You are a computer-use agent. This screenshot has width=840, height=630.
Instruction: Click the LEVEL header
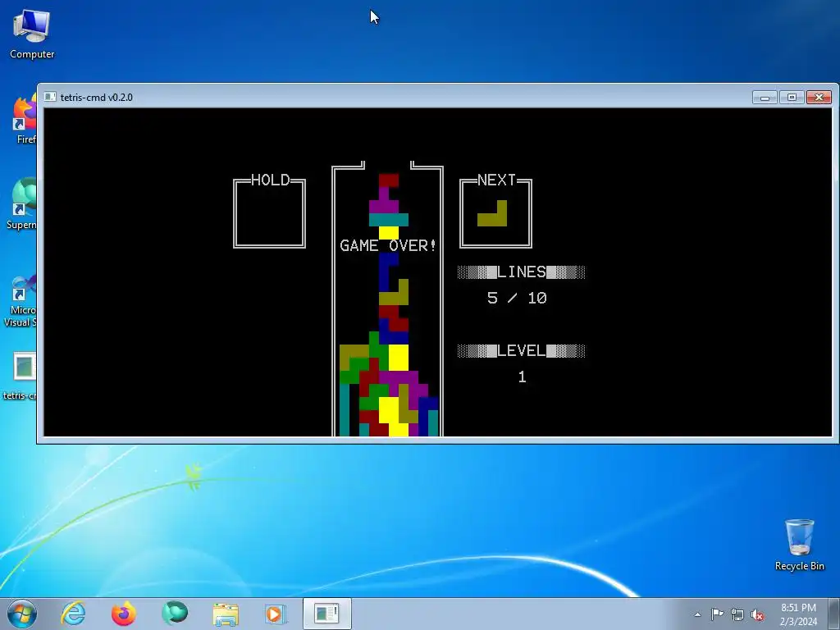521,351
